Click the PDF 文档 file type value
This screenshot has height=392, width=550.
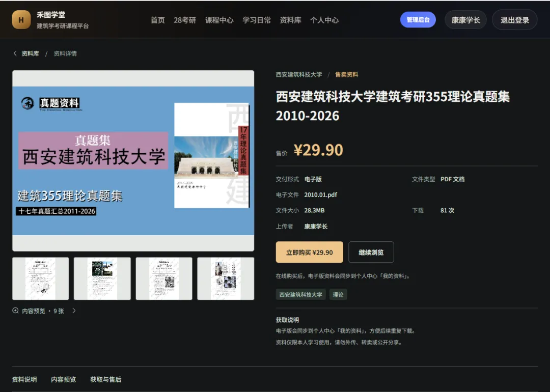pos(453,179)
